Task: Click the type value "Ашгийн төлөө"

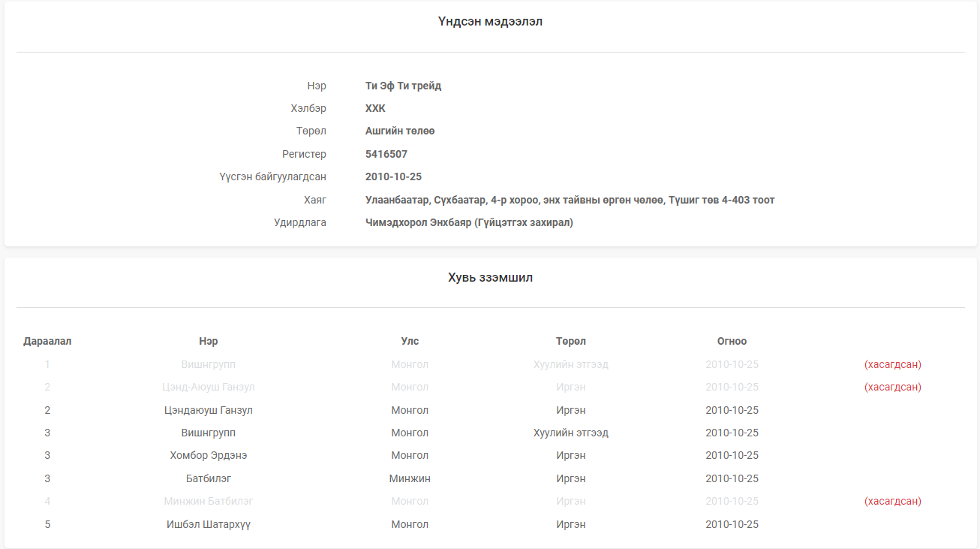Action: 400,131
